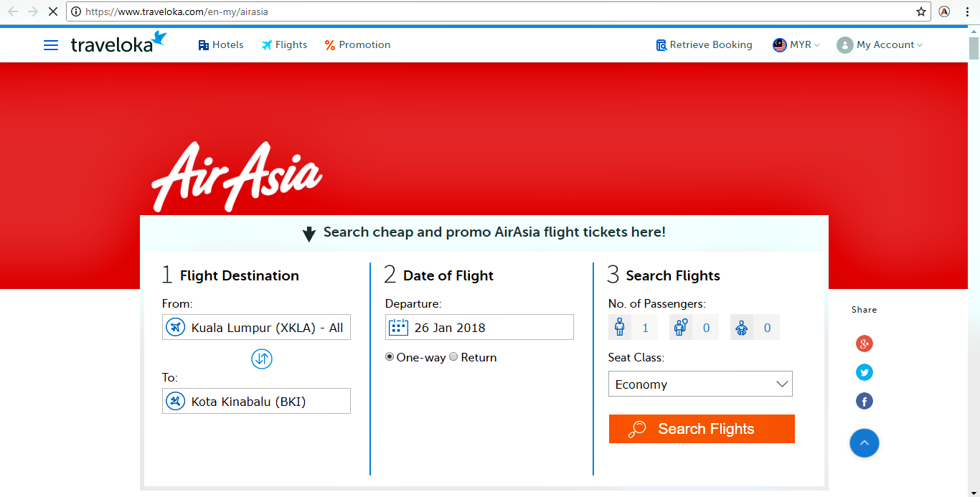Open the hamburger navigation menu
The height and width of the screenshot is (497, 980).
[x=51, y=44]
